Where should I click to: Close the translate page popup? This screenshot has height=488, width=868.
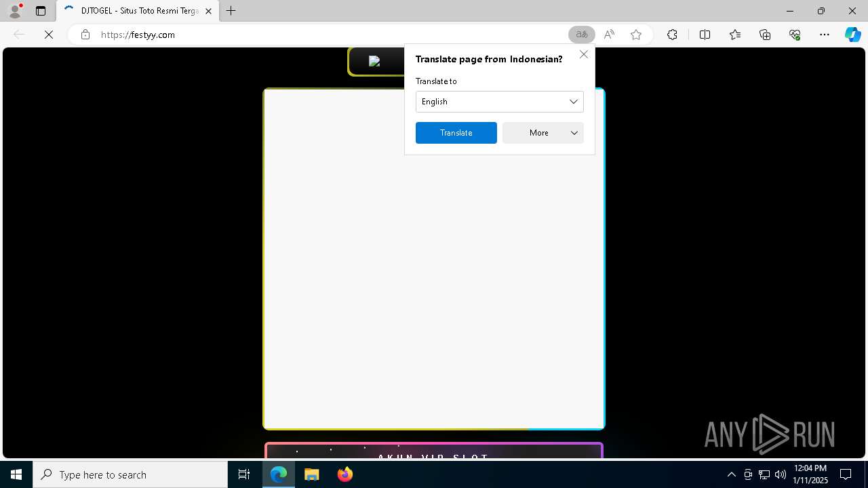584,54
